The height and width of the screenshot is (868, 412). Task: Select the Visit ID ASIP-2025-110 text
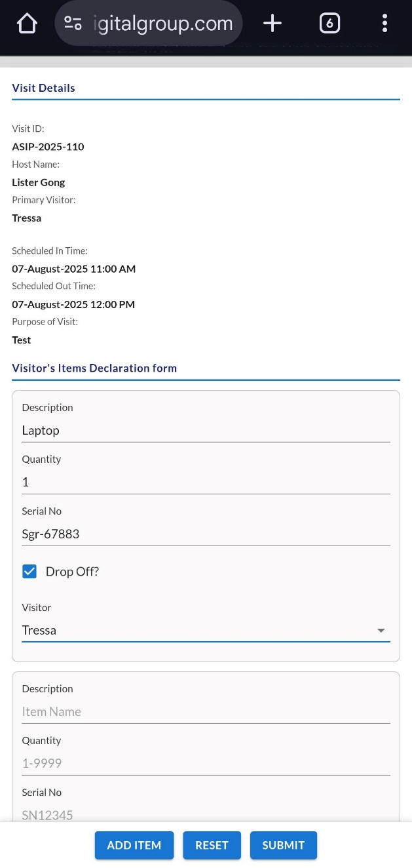[48, 147]
